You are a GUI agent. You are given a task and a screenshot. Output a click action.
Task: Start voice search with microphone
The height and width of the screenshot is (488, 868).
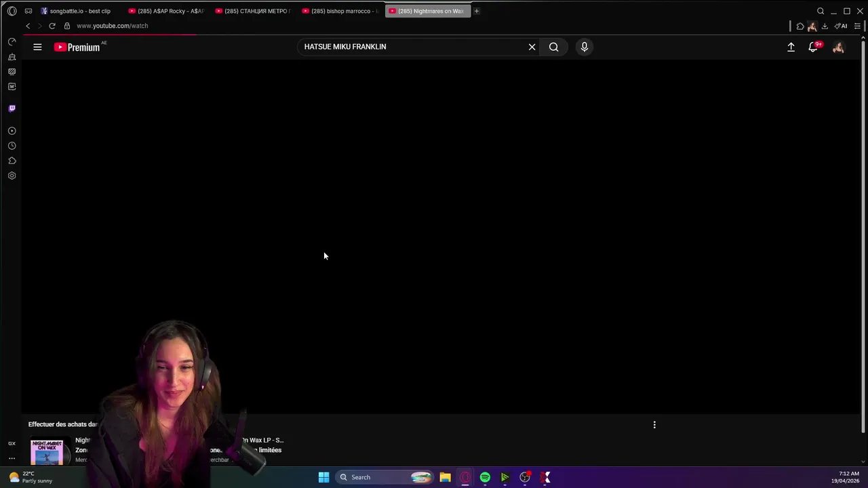click(x=585, y=47)
